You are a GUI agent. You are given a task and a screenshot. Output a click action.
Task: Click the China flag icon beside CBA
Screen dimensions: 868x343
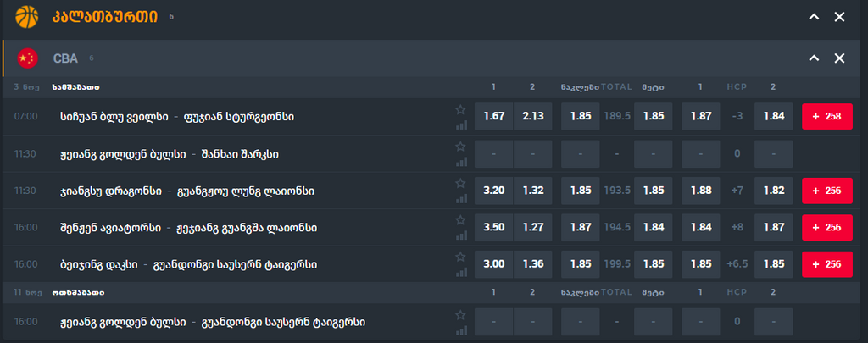(28, 58)
